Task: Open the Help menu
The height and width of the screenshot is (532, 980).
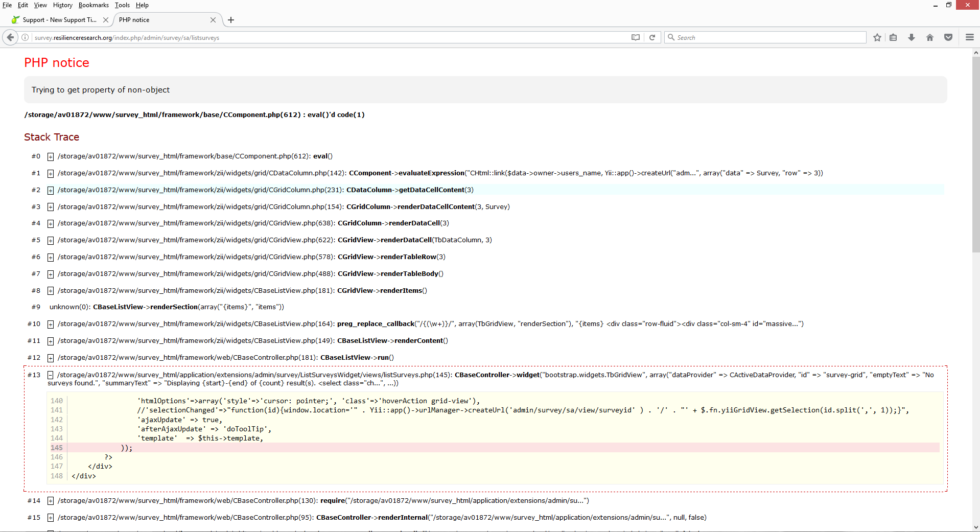Action: 142,5
